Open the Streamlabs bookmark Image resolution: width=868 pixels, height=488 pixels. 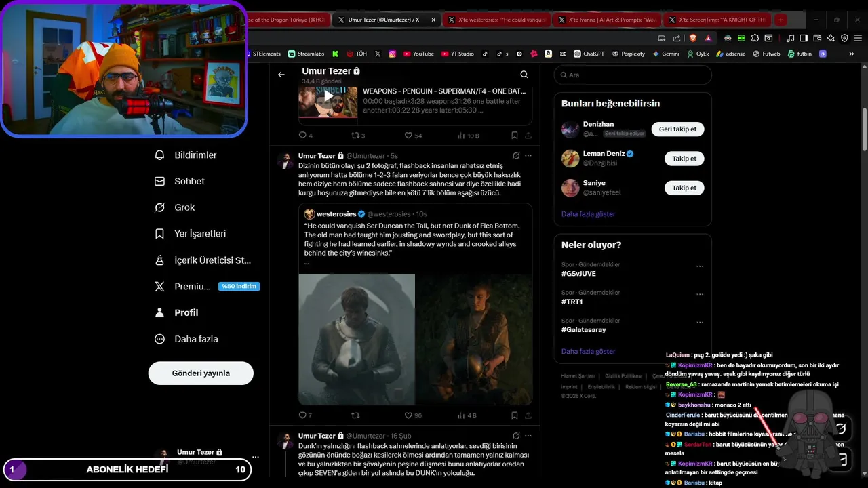[x=306, y=54]
